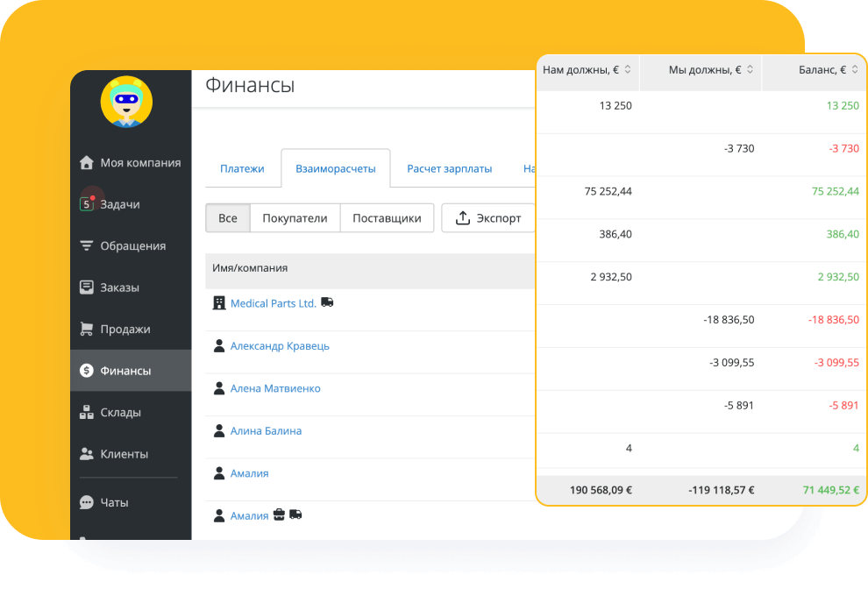Image resolution: width=868 pixels, height=603 pixels.
Task: Sort by Нам должны column arrows
Action: (628, 70)
